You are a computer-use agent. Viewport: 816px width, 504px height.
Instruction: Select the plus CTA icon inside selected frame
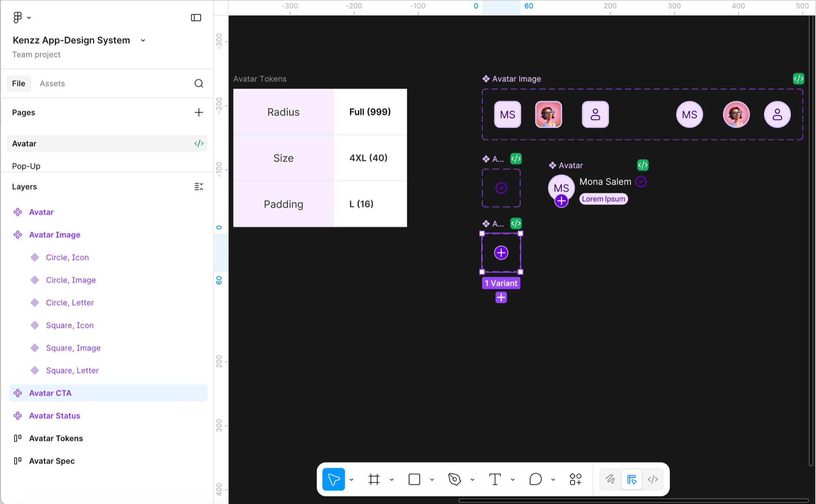coord(501,253)
